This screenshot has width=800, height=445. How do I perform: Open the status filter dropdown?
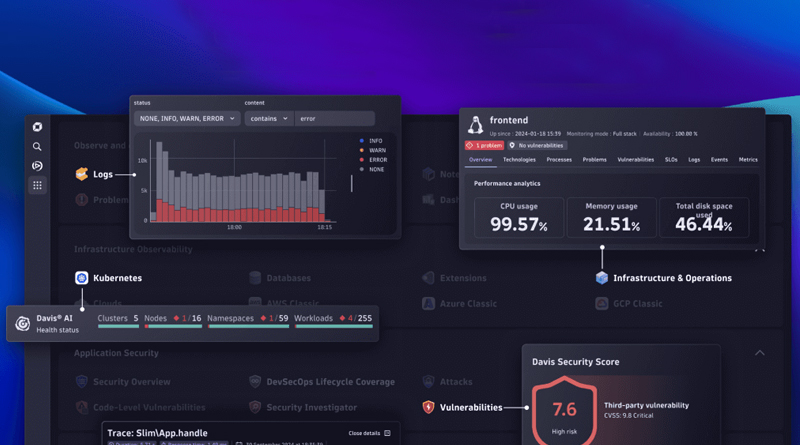tap(187, 118)
